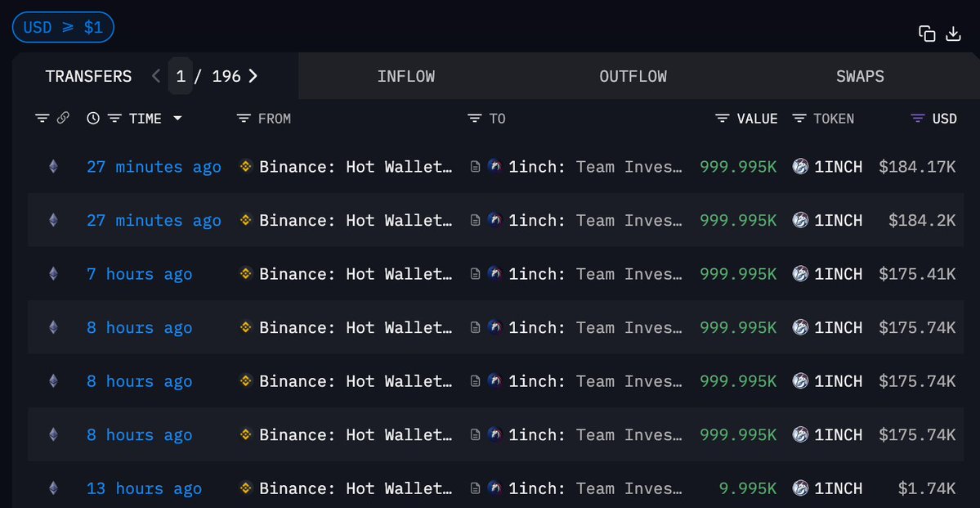Open the TOKEN column filter
This screenshot has height=508, width=980.
[799, 119]
